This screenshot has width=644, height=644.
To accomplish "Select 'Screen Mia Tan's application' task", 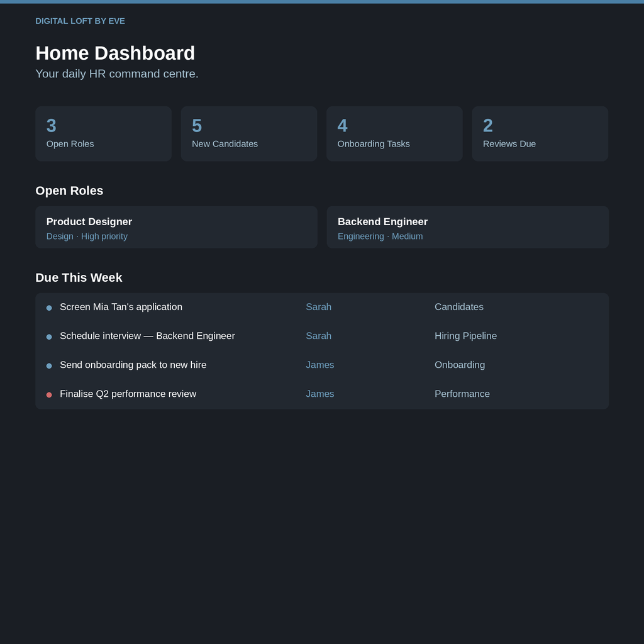I will (121, 307).
